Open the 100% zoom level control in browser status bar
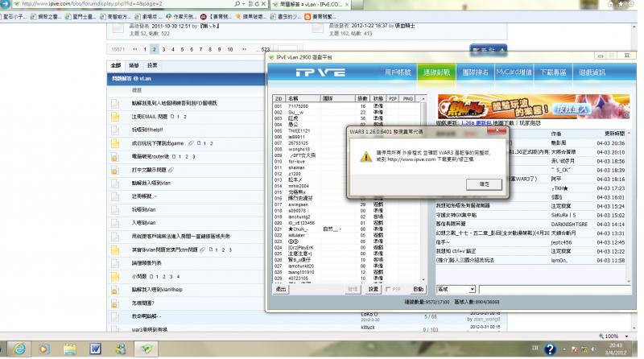This screenshot has width=644, height=359. pyautogui.click(x=614, y=336)
